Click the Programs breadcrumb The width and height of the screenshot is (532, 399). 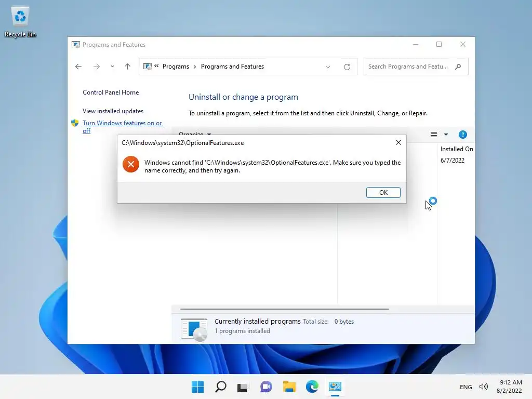176,66
